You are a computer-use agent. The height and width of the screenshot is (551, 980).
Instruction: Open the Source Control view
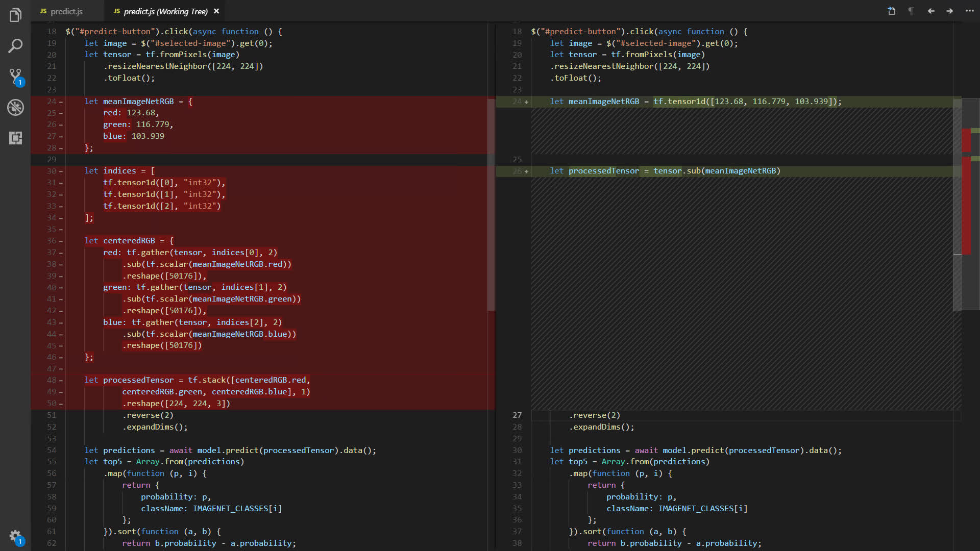coord(15,77)
